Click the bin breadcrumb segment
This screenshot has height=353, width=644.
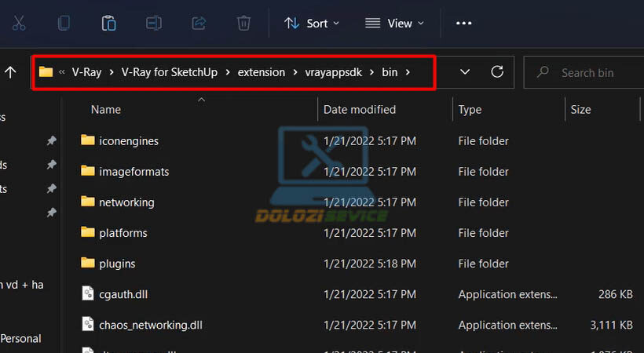pos(390,72)
